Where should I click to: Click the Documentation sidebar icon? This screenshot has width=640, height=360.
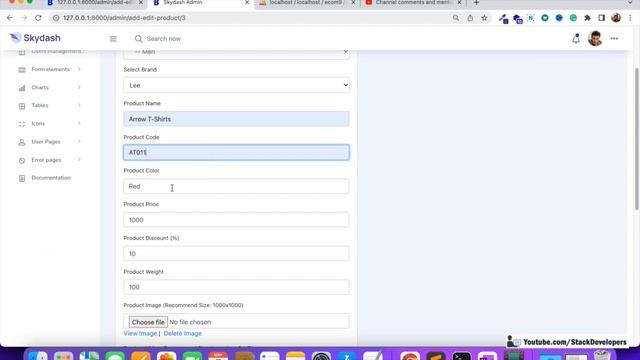[x=22, y=178]
